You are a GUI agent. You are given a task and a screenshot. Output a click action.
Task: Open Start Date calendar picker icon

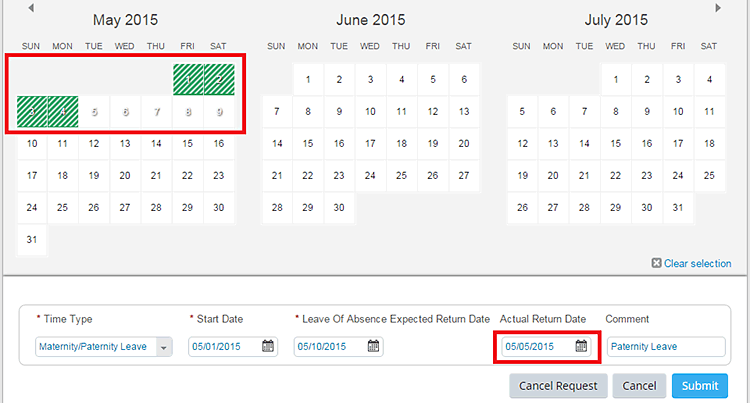[268, 347]
